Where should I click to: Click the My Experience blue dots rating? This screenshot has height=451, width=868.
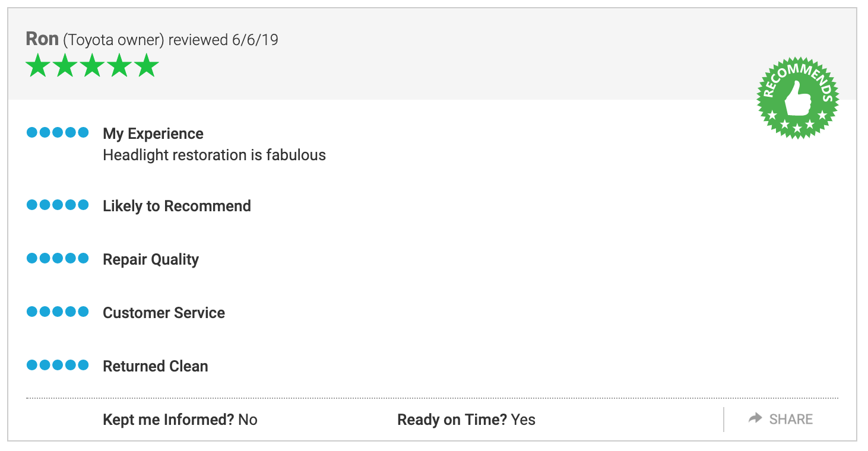click(58, 132)
